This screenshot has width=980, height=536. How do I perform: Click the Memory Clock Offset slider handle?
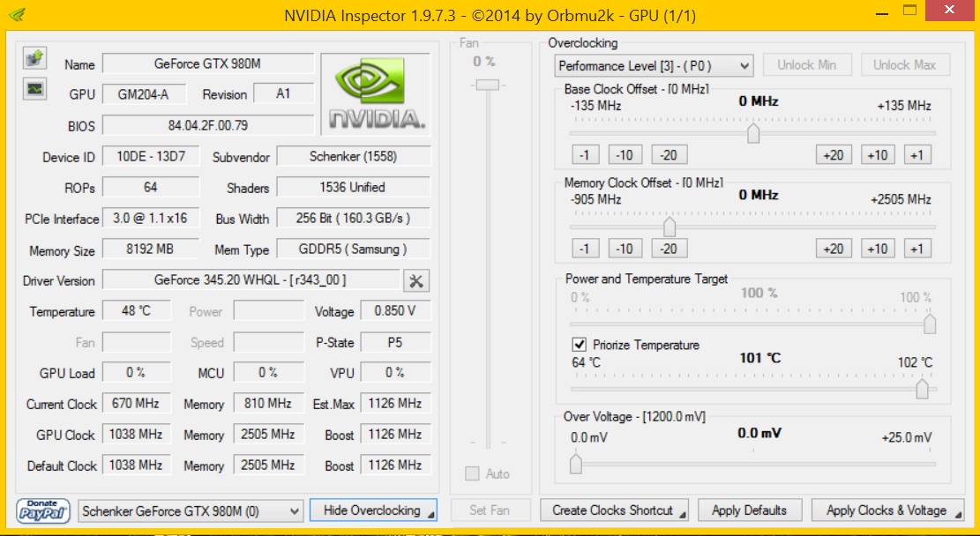[x=670, y=227]
